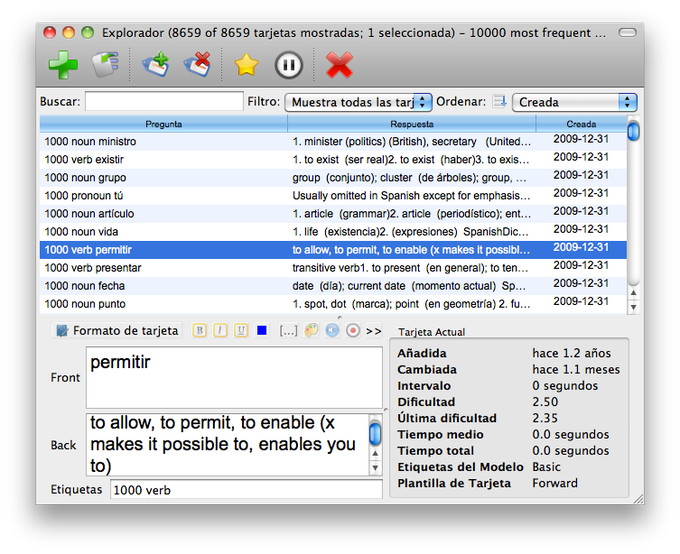
Task: Select the row 1000 noun artículo
Action: 333,213
